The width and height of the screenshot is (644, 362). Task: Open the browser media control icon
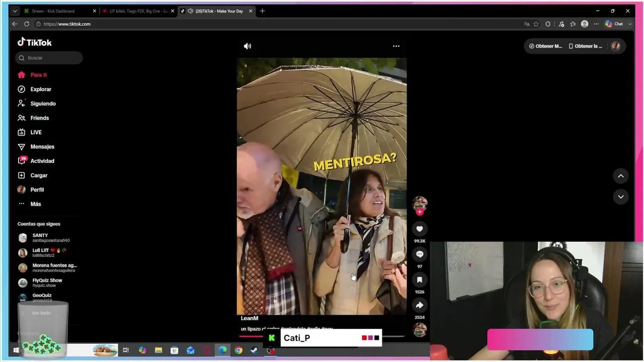[x=561, y=24]
